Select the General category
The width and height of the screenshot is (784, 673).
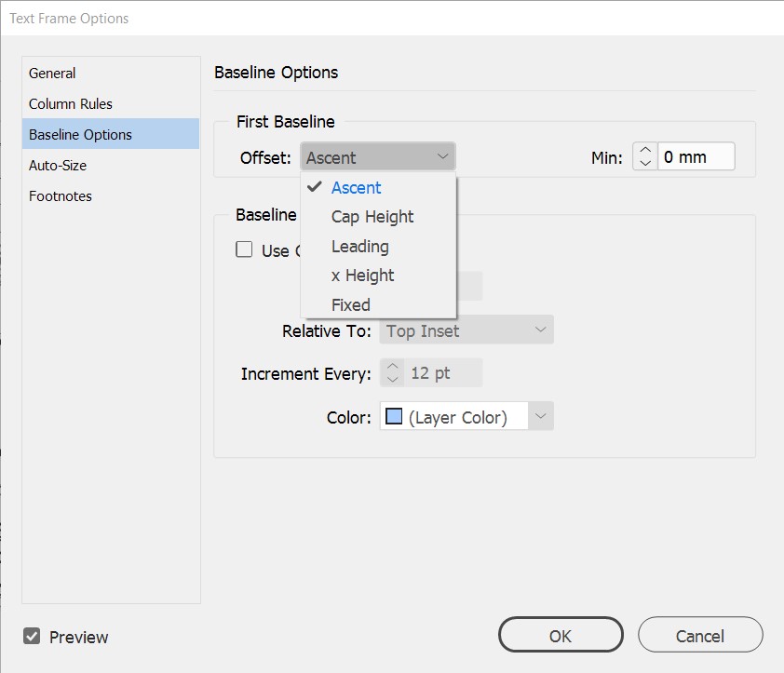(53, 74)
